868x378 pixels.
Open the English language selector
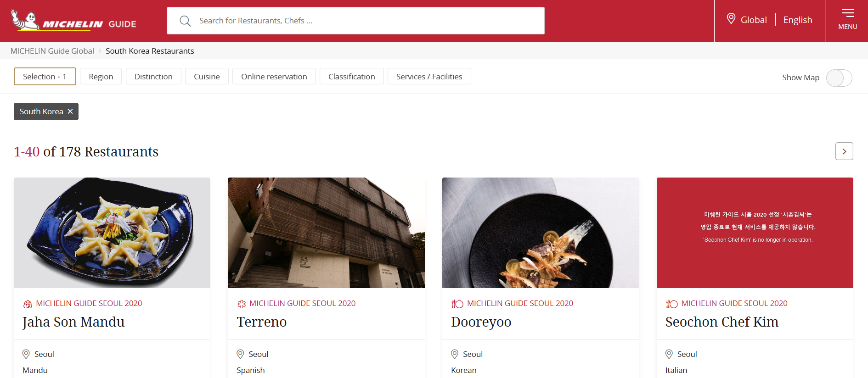(x=798, y=20)
